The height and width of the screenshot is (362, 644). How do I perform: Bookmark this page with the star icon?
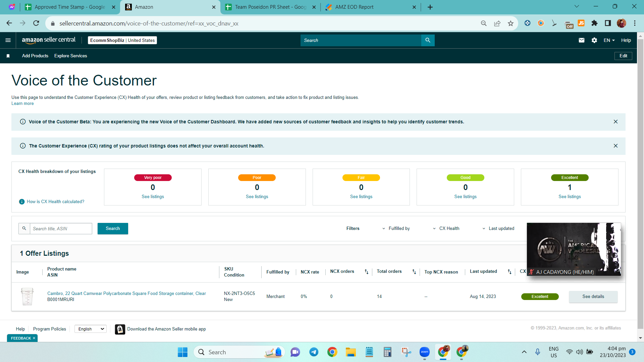pyautogui.click(x=511, y=23)
